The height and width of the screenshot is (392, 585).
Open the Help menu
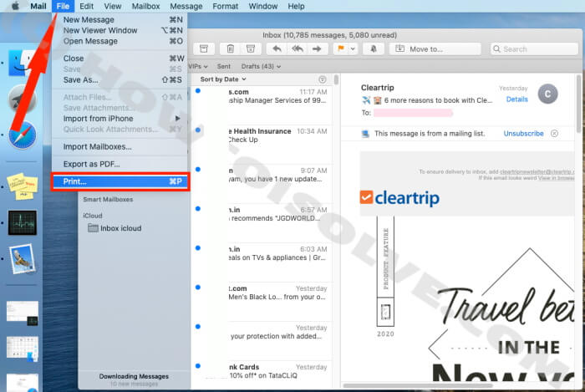[296, 7]
